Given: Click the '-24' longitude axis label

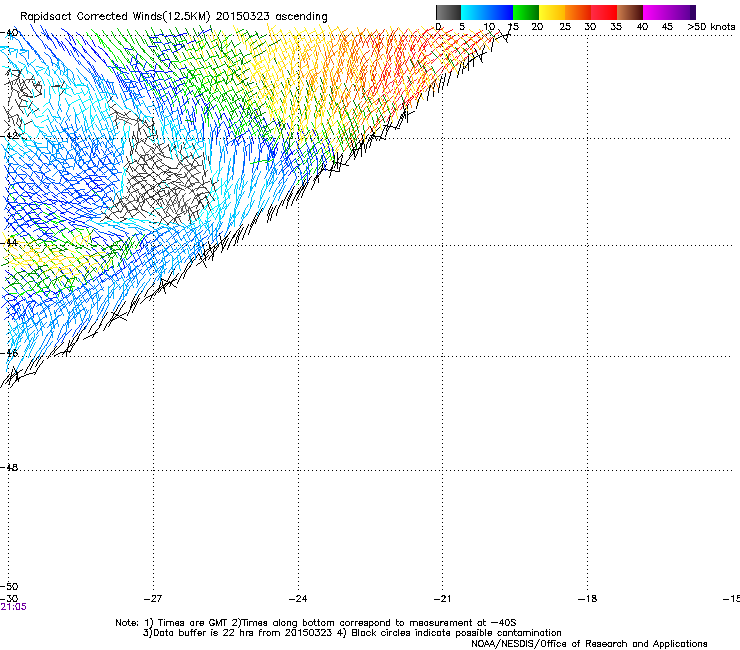Looking at the screenshot, I should click(298, 599).
